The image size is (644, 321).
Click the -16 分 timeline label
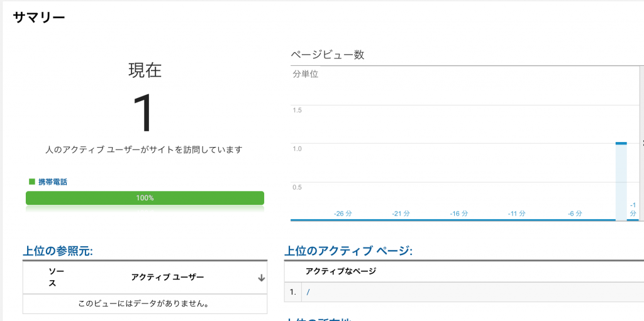coord(459,214)
